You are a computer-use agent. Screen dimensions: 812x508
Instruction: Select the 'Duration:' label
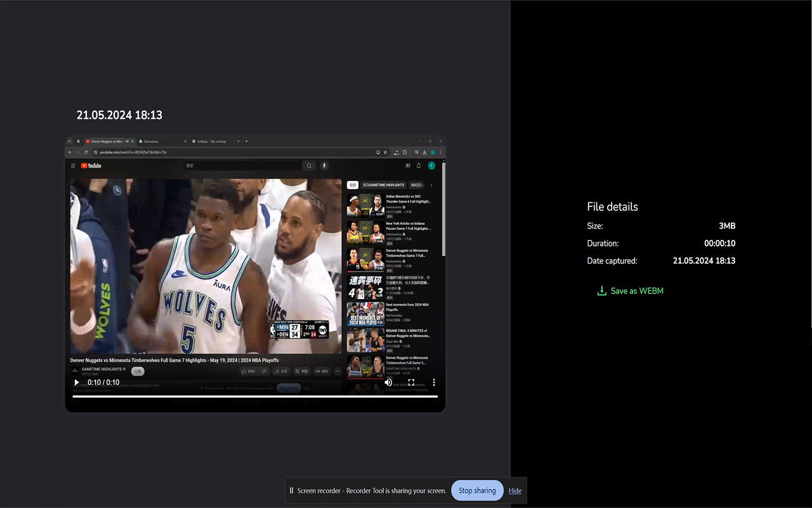click(x=603, y=243)
